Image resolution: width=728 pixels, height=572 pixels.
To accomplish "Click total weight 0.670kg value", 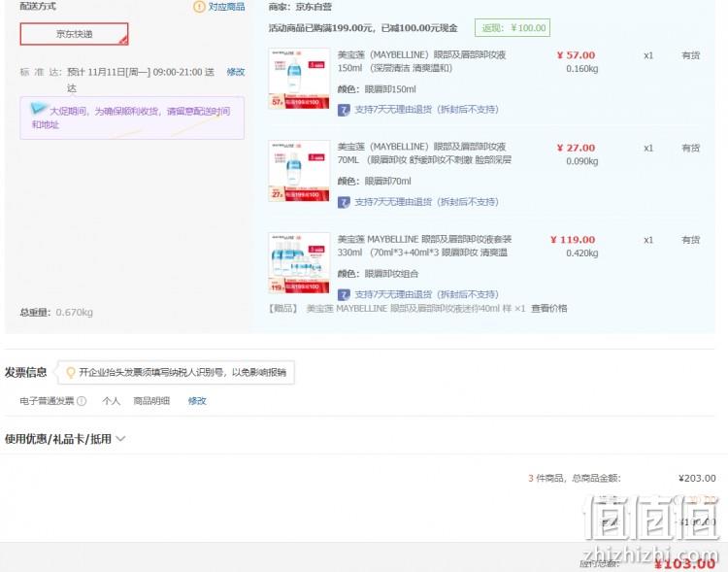I will [x=75, y=313].
